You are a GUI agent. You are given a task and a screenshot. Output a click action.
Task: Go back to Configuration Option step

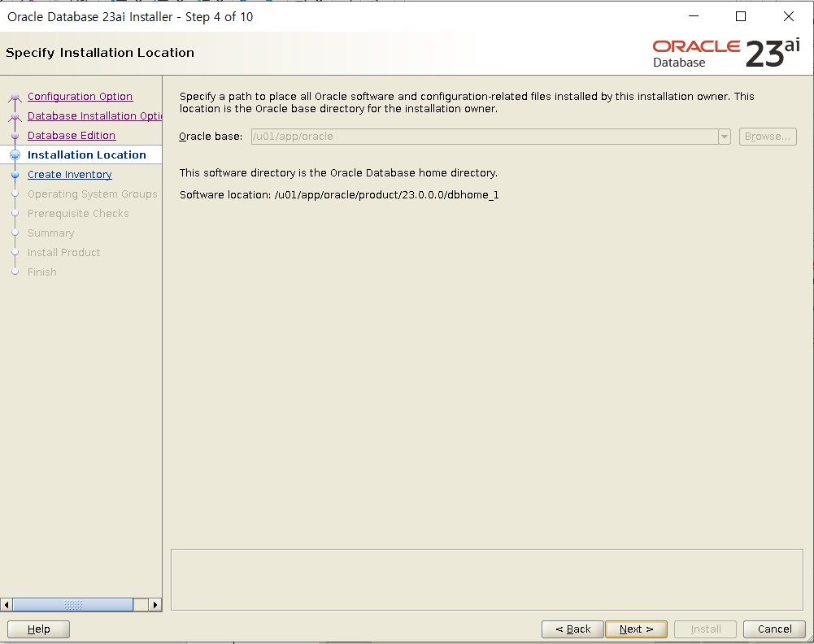(80, 97)
